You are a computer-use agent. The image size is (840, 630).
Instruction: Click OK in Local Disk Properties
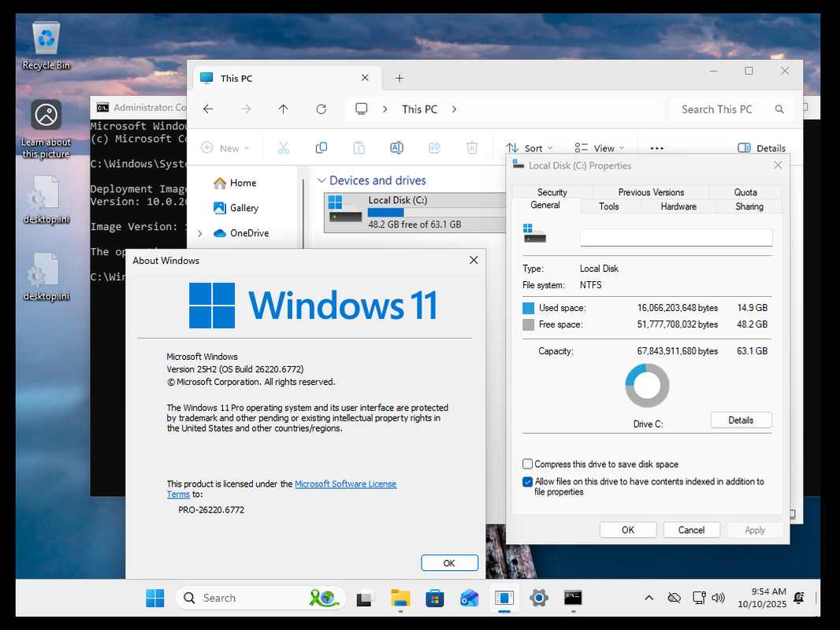[x=628, y=530]
